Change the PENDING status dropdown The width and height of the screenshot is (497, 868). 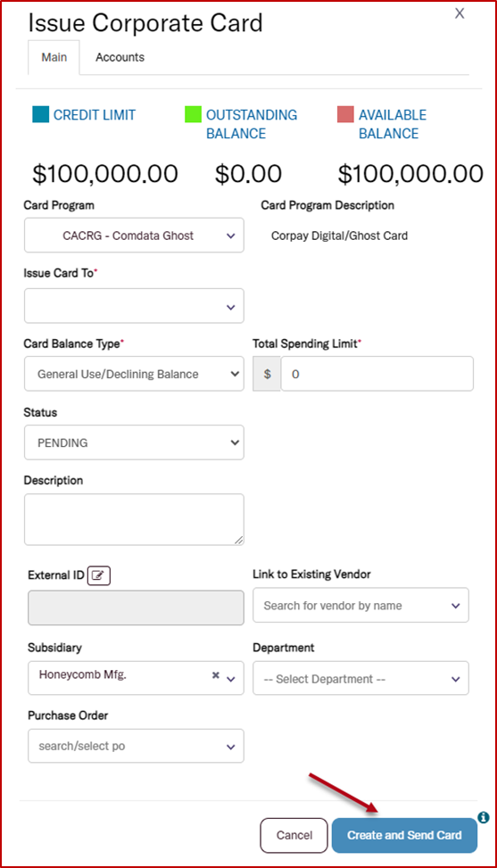pyautogui.click(x=134, y=442)
